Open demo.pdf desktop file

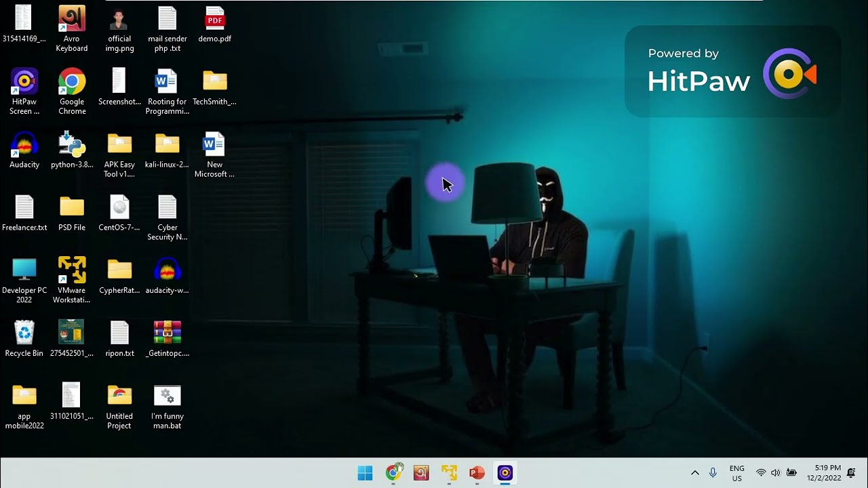[214, 24]
